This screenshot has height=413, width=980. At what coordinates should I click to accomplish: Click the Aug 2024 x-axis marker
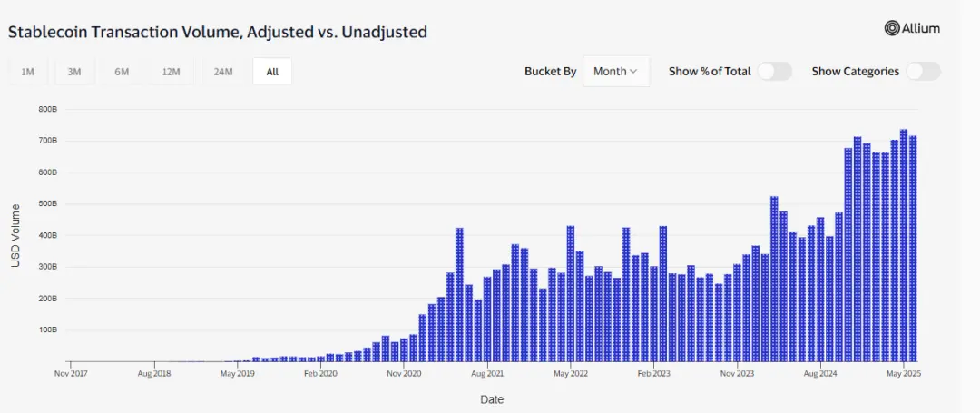[x=820, y=373]
